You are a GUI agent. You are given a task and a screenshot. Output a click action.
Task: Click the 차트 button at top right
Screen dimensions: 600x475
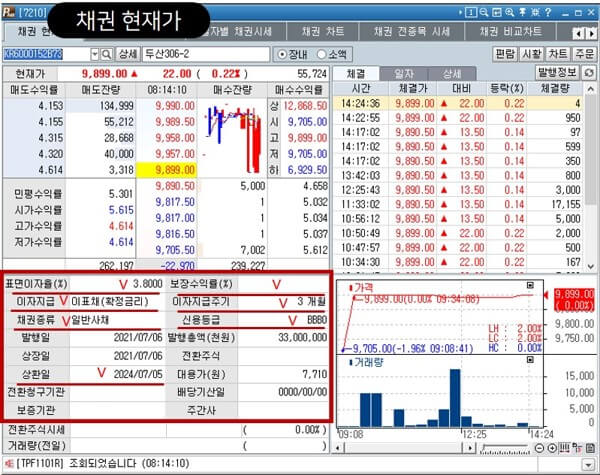558,54
